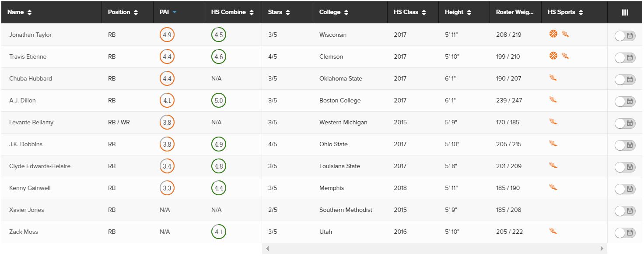Click the horizontal scrollbar right arrow
Screen dimensions: 644x257
[602, 249]
